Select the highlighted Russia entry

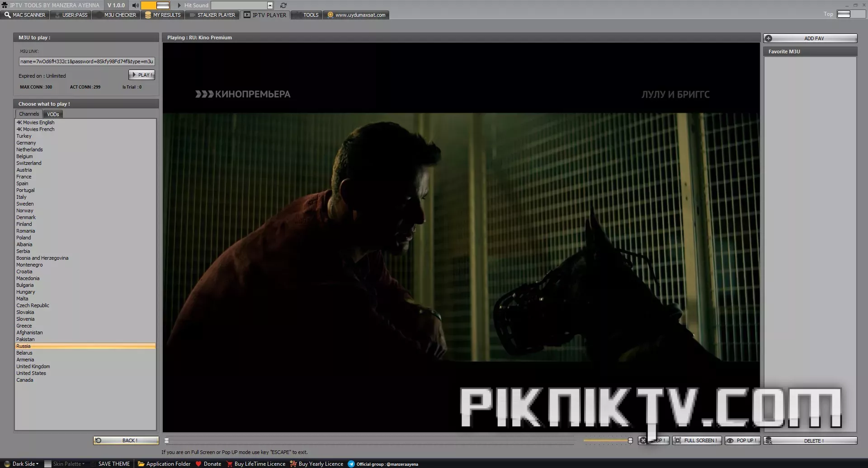pyautogui.click(x=85, y=346)
